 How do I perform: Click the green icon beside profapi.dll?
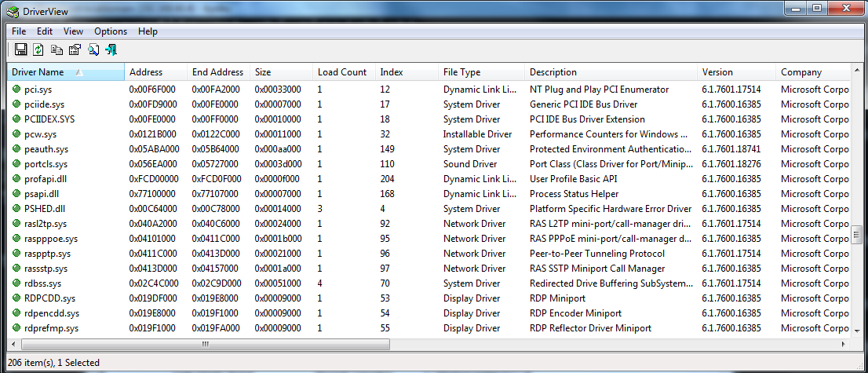(x=16, y=179)
